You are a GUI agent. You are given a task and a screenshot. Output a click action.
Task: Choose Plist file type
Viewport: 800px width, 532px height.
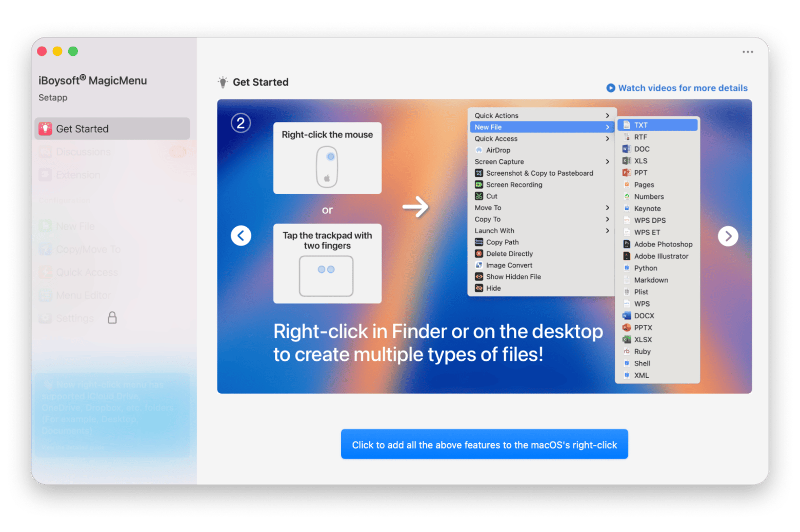click(x=657, y=292)
